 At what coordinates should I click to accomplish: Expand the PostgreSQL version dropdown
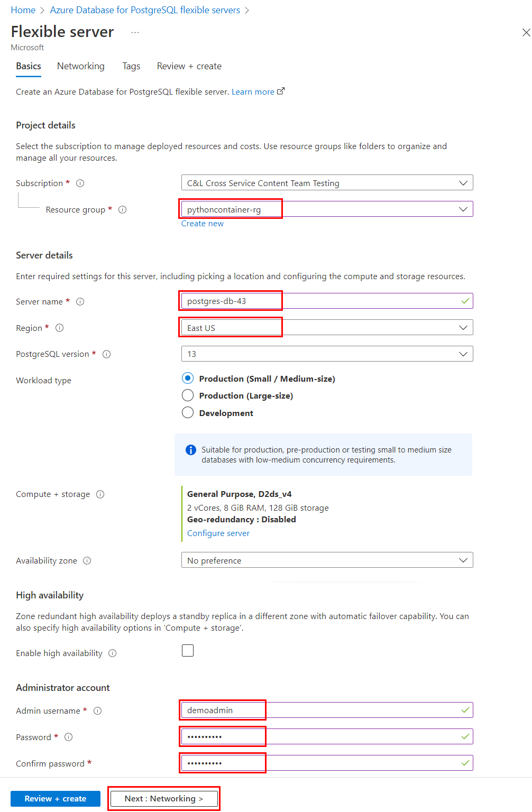pyautogui.click(x=464, y=354)
